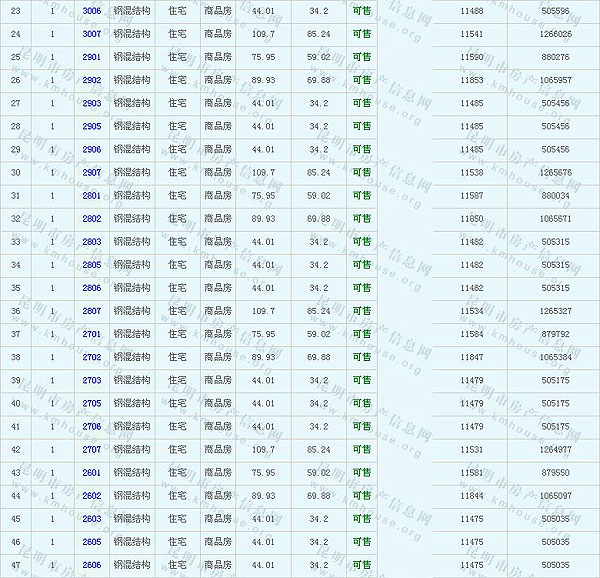Open room 2602 link

pyautogui.click(x=91, y=495)
